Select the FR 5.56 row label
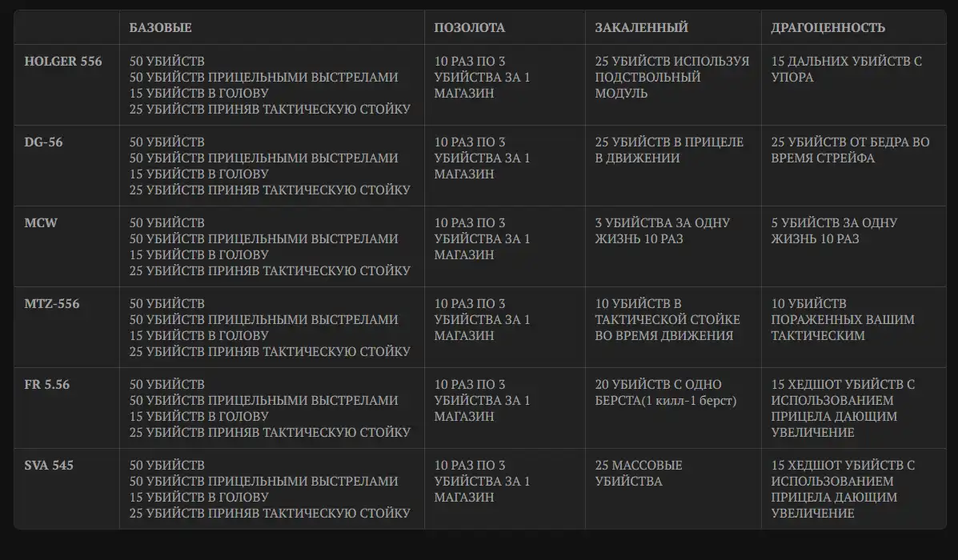The height and width of the screenshot is (560, 958). 47,384
